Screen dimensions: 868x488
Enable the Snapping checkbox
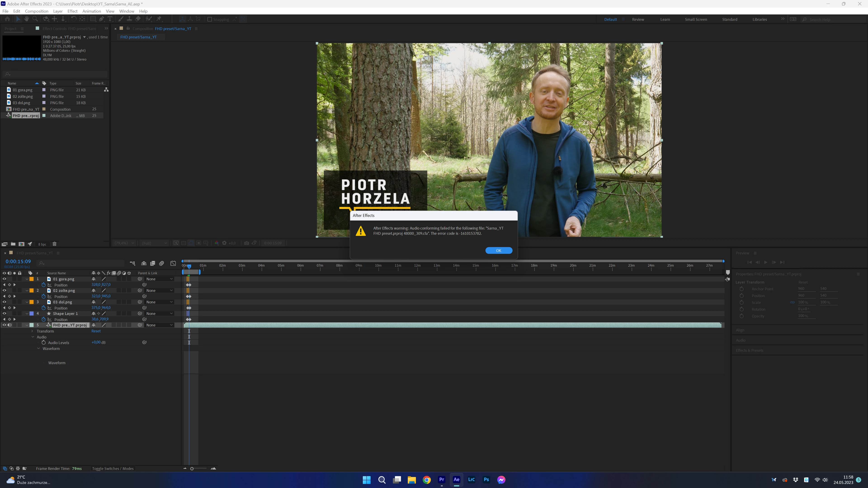(210, 19)
